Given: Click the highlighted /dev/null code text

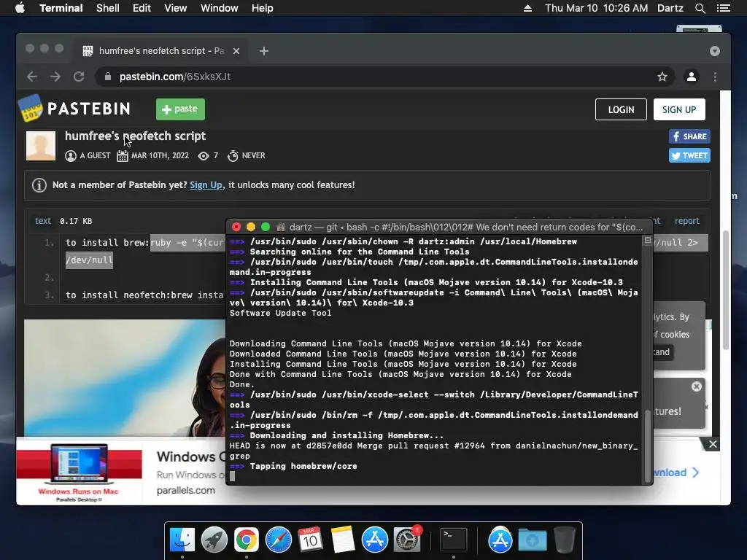Looking at the screenshot, I should 89,260.
